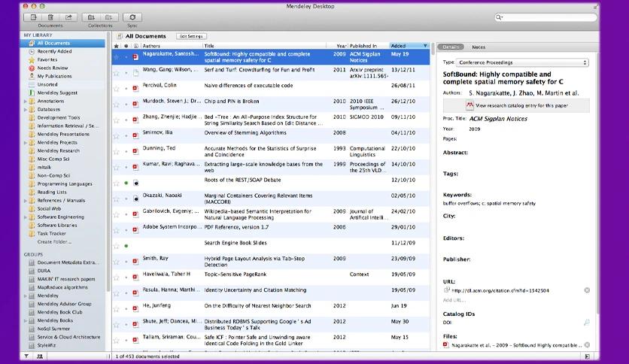This screenshot has width=629, height=364.
Task: Toggle favorite star for He, Junfeng row
Action: point(117,309)
